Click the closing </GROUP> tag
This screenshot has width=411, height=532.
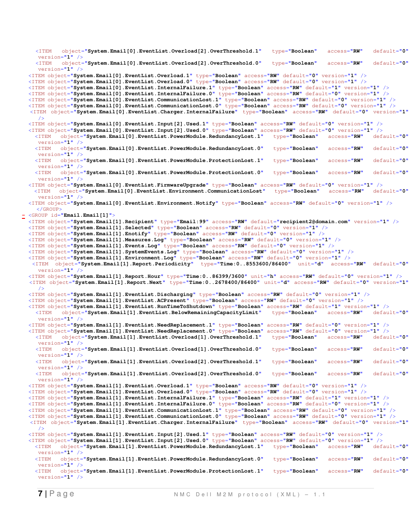pyautogui.click(x=49, y=209)
